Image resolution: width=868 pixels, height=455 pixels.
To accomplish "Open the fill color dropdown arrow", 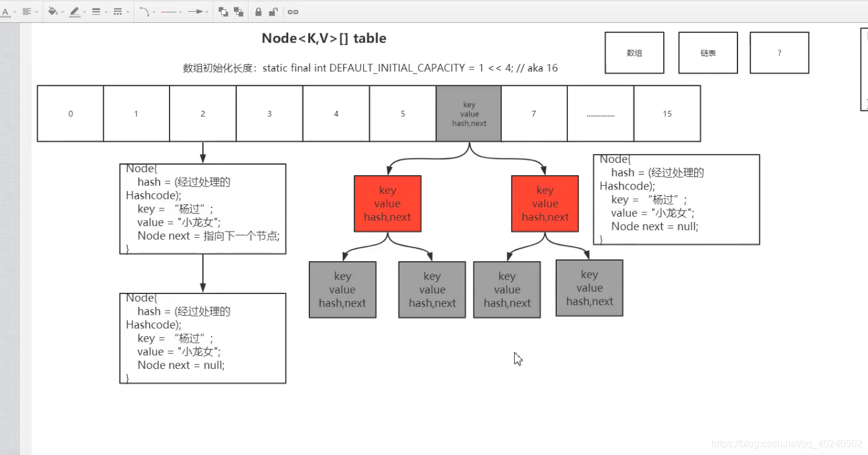I will (62, 12).
